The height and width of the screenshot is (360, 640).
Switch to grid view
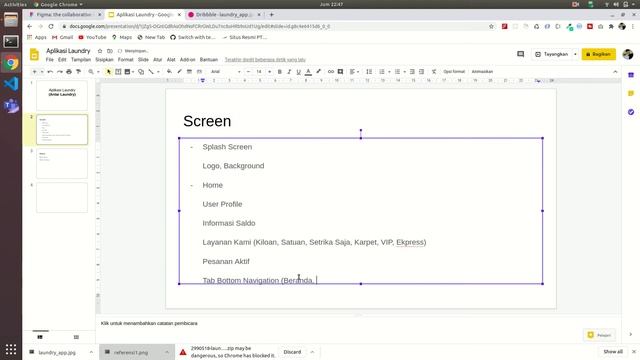point(76,337)
